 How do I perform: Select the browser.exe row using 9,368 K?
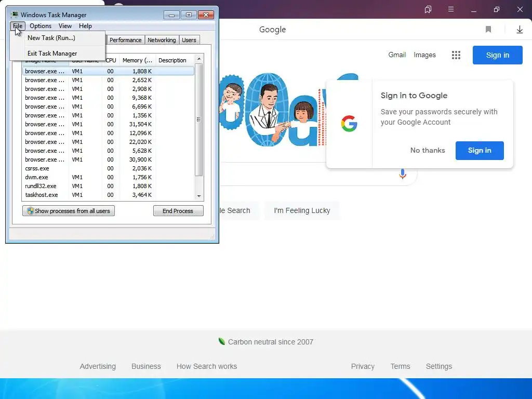click(x=108, y=98)
